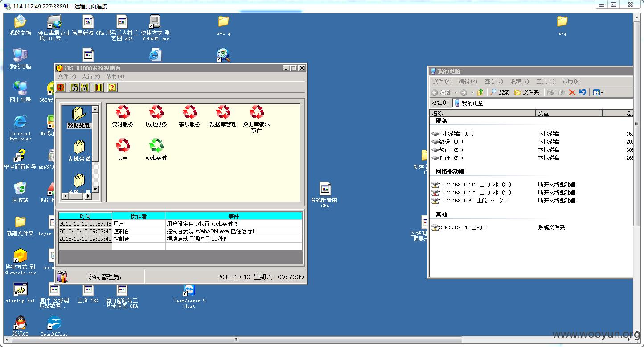Click the 后退 back button
The width and height of the screenshot is (644, 347).
coord(441,92)
